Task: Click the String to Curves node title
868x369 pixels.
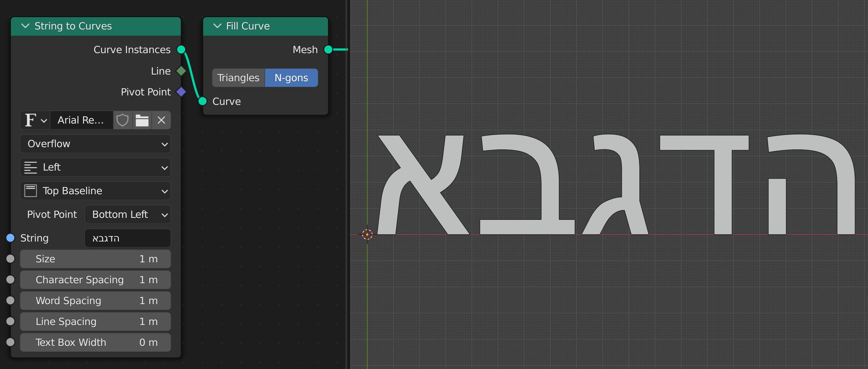Action: tap(73, 26)
